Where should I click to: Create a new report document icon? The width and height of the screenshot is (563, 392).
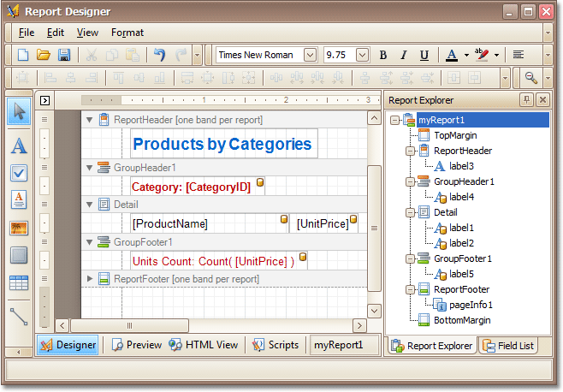click(23, 55)
